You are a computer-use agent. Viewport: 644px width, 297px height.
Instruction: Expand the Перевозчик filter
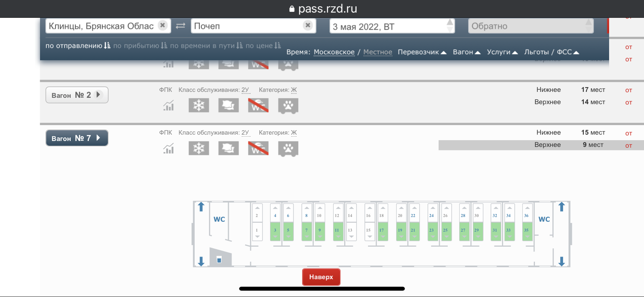(422, 52)
